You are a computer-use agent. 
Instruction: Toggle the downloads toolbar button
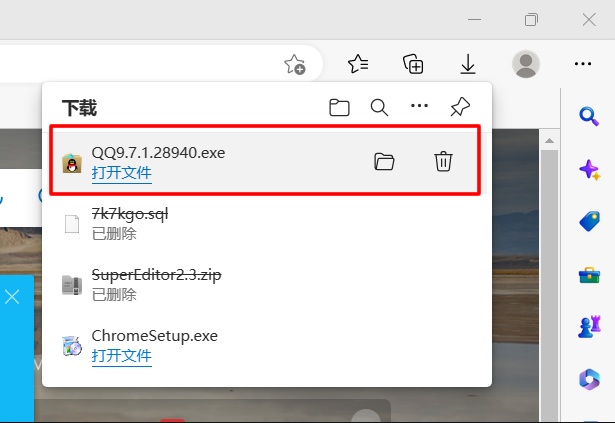(468, 64)
